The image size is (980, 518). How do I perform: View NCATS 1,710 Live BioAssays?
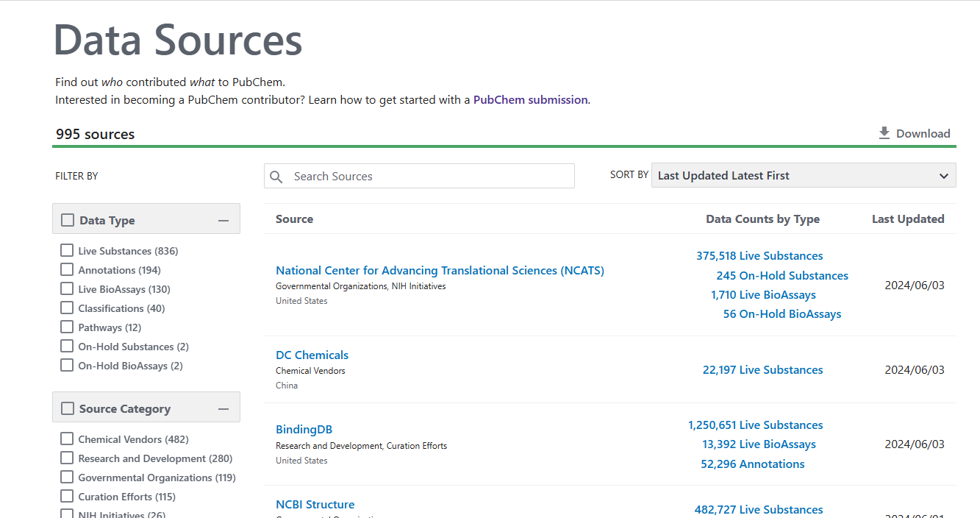pyautogui.click(x=763, y=295)
